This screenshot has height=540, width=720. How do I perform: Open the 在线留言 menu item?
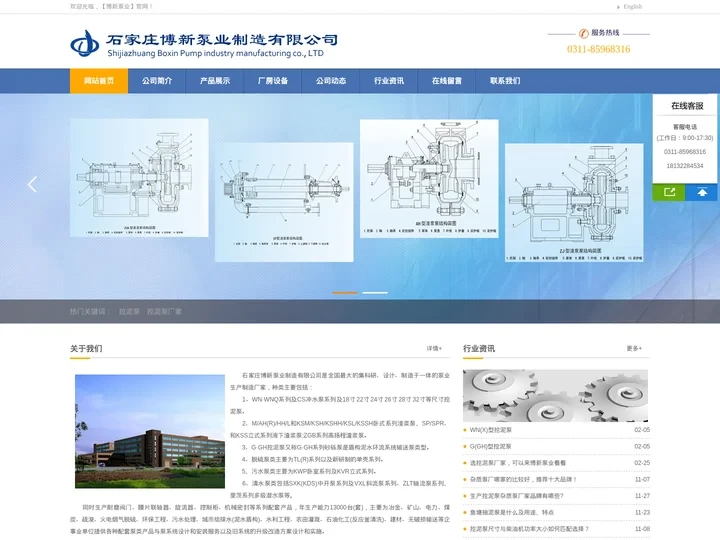coord(447,81)
